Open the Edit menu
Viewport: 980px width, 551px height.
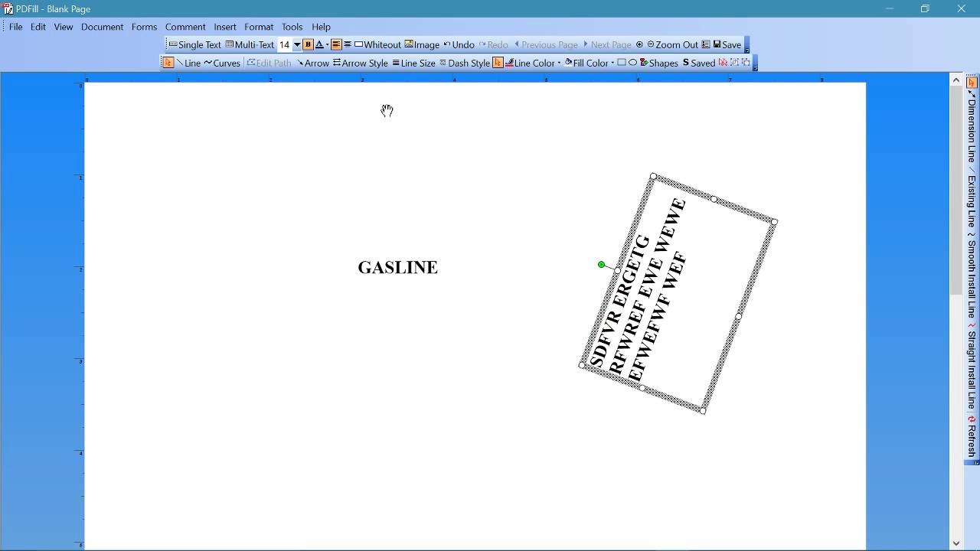click(x=38, y=27)
